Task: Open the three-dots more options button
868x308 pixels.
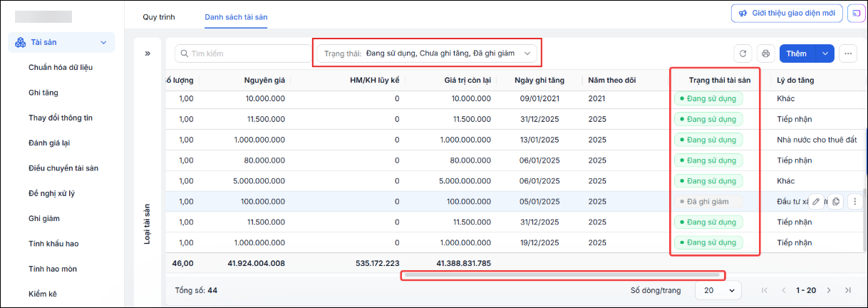Action: [847, 53]
